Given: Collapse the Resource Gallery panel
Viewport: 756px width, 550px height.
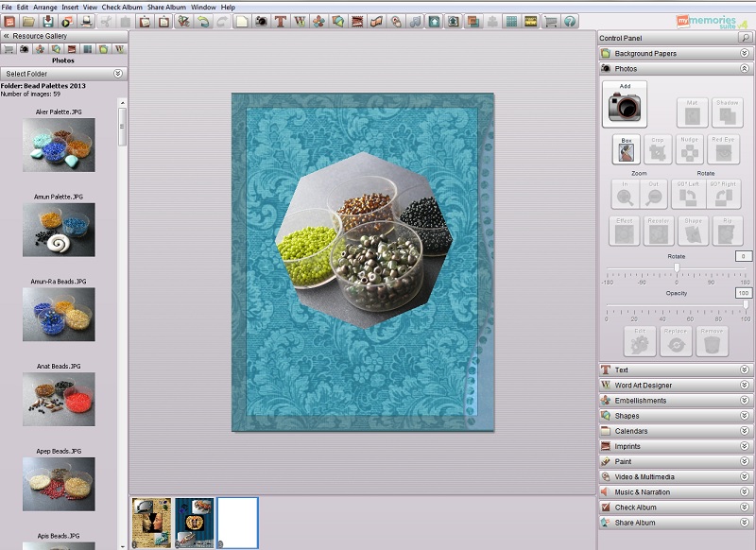Looking at the screenshot, I should tap(7, 36).
